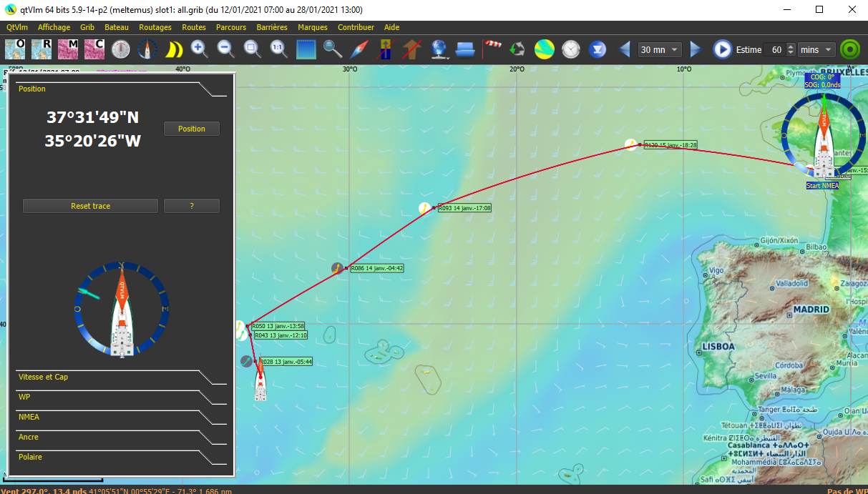Click the windsock icon in toolbar
The image size is (868, 494).
(x=493, y=49)
